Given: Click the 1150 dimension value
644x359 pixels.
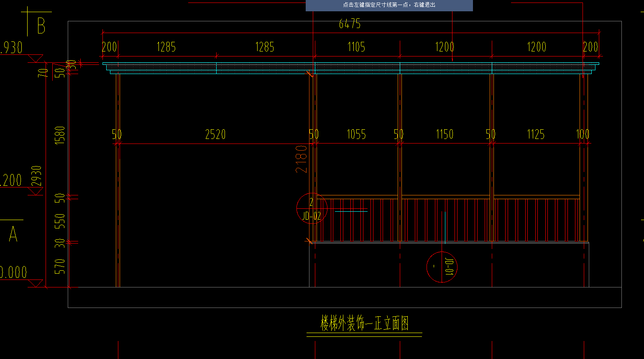Looking at the screenshot, I should pyautogui.click(x=445, y=134).
